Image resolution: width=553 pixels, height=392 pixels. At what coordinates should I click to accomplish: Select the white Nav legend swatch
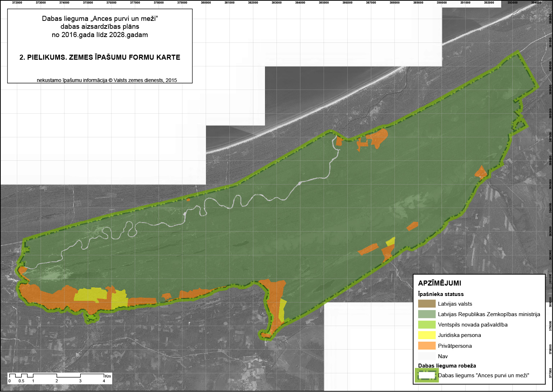[427, 356]
